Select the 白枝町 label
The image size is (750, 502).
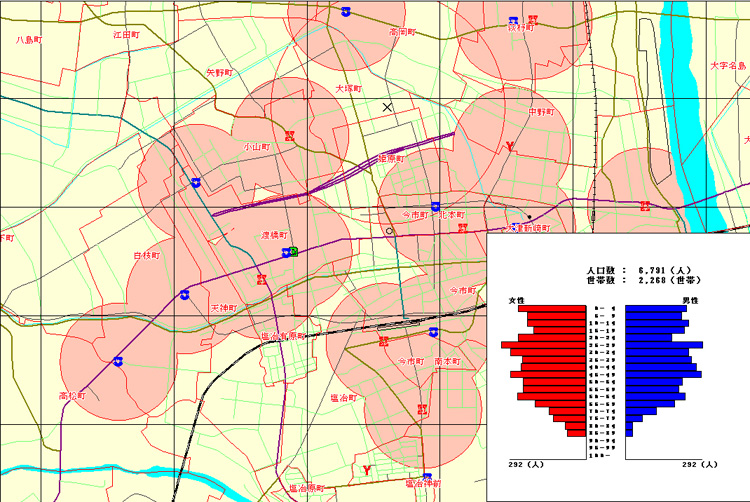[147, 255]
